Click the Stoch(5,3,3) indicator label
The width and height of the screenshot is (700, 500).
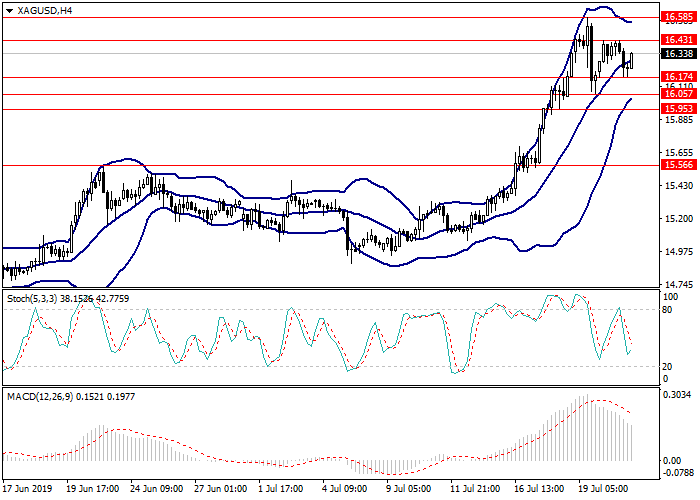click(30, 298)
